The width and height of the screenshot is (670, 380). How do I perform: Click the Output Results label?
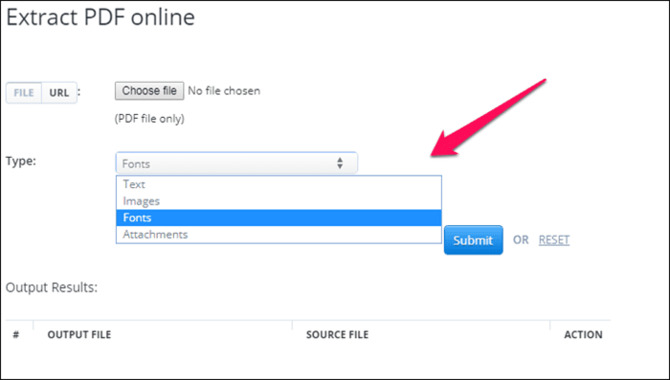52,287
